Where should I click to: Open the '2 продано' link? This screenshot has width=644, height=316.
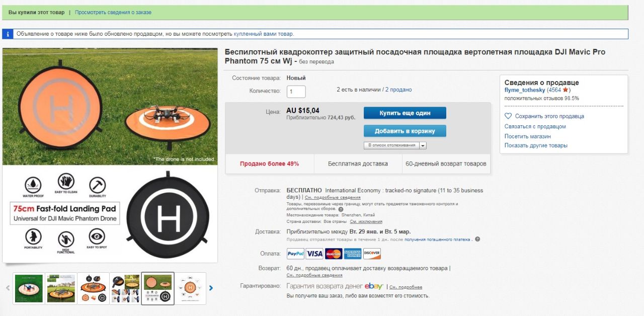(x=398, y=90)
